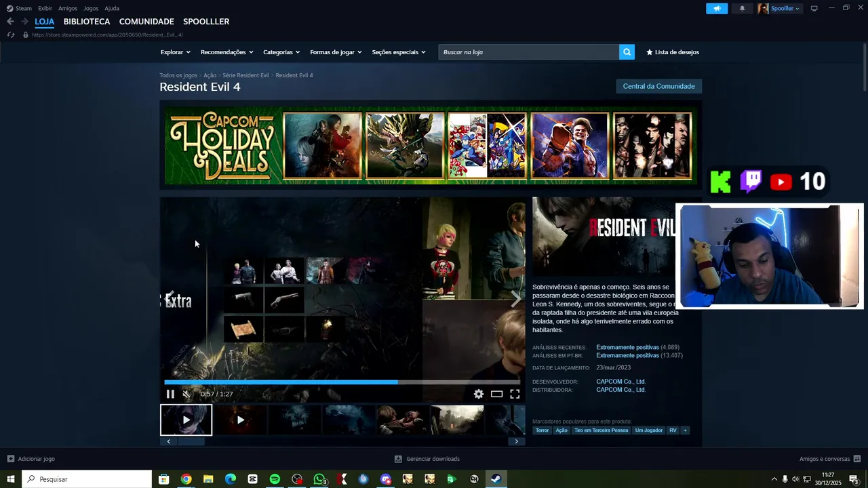This screenshot has width=868, height=488.
Task: Open Gerenciar downloads
Action: [x=427, y=459]
